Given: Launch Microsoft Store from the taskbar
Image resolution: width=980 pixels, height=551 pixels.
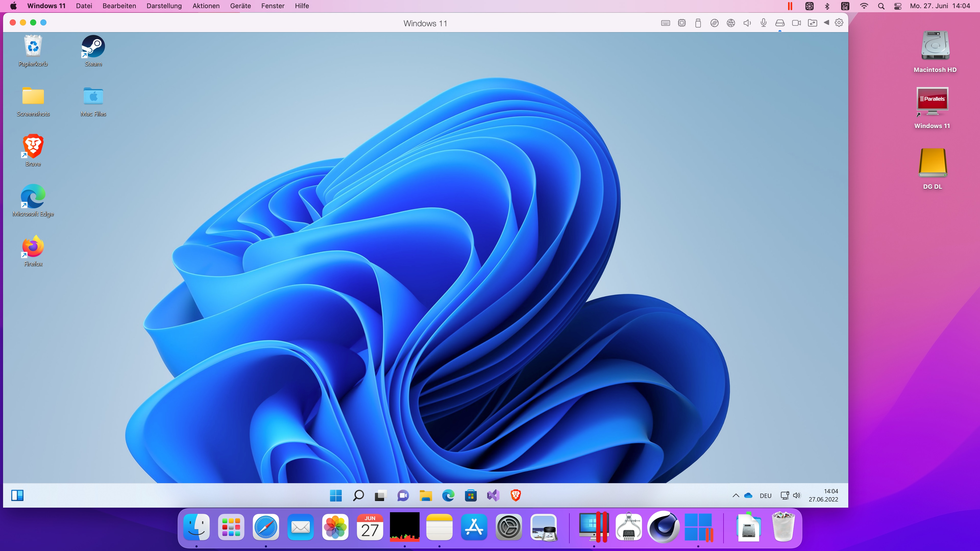Looking at the screenshot, I should pyautogui.click(x=471, y=495).
